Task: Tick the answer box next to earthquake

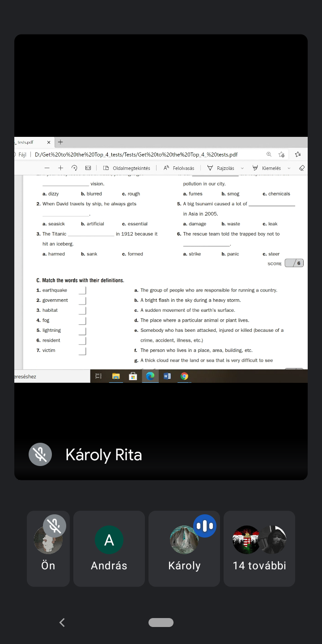Action: pos(82,290)
